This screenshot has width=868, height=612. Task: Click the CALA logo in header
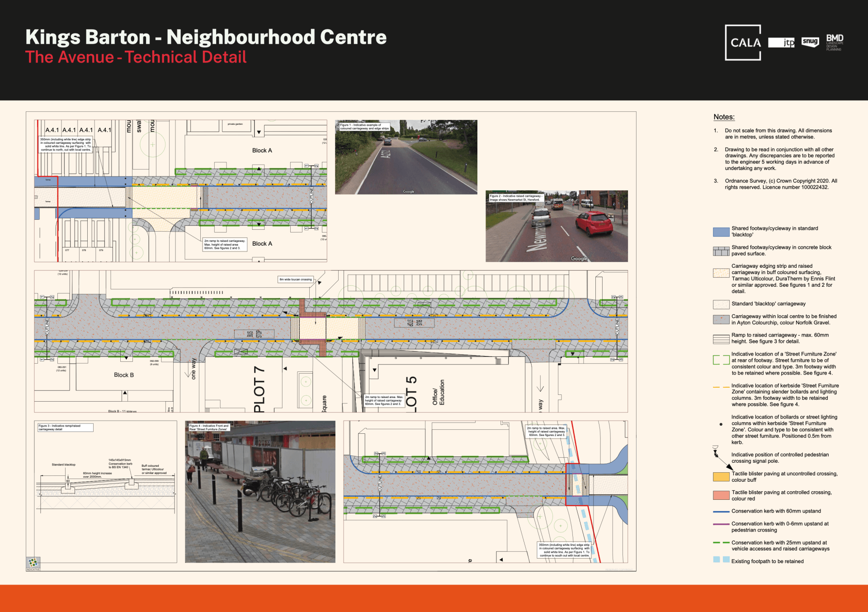point(743,43)
